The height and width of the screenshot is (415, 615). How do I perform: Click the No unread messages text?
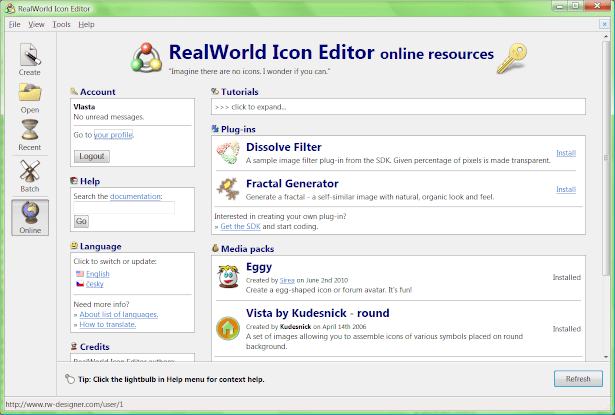click(109, 117)
